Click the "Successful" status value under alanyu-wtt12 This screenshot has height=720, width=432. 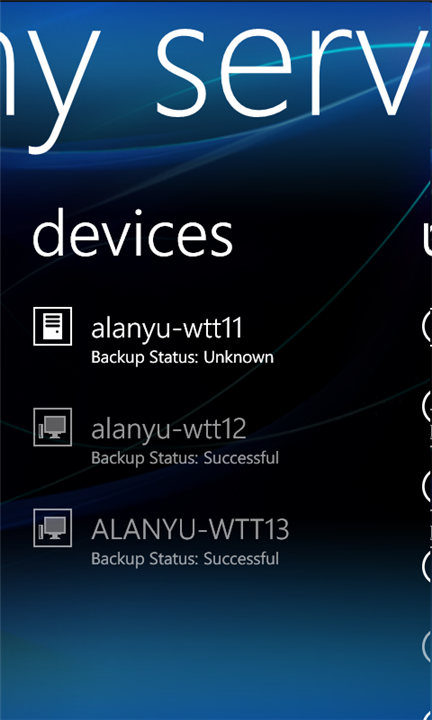(241, 458)
